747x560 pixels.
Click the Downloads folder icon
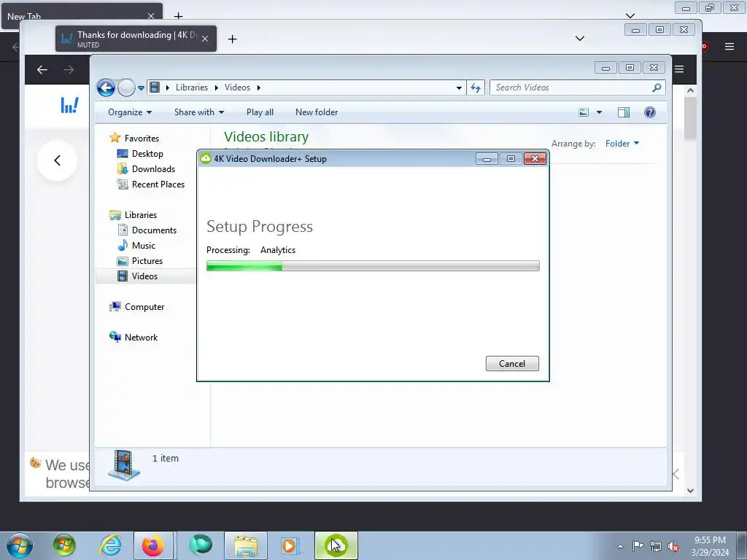(123, 168)
